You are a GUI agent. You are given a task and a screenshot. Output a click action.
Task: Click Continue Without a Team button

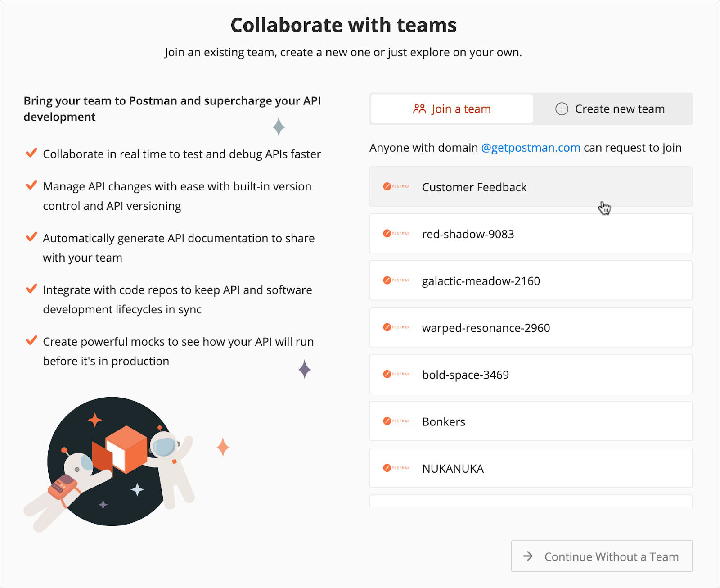click(x=602, y=556)
